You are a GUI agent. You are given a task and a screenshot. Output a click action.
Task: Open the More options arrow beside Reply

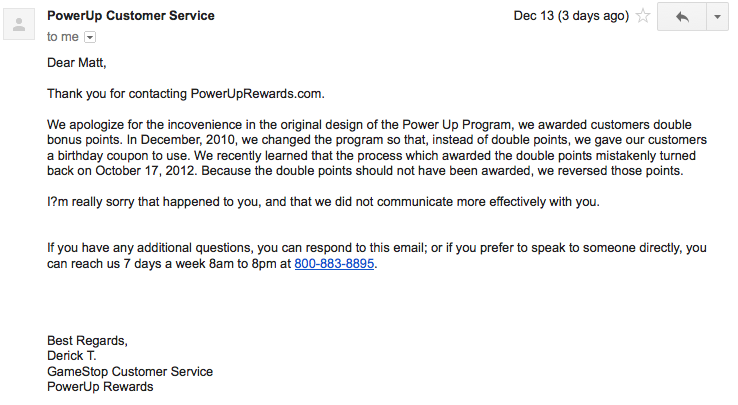coord(717,17)
